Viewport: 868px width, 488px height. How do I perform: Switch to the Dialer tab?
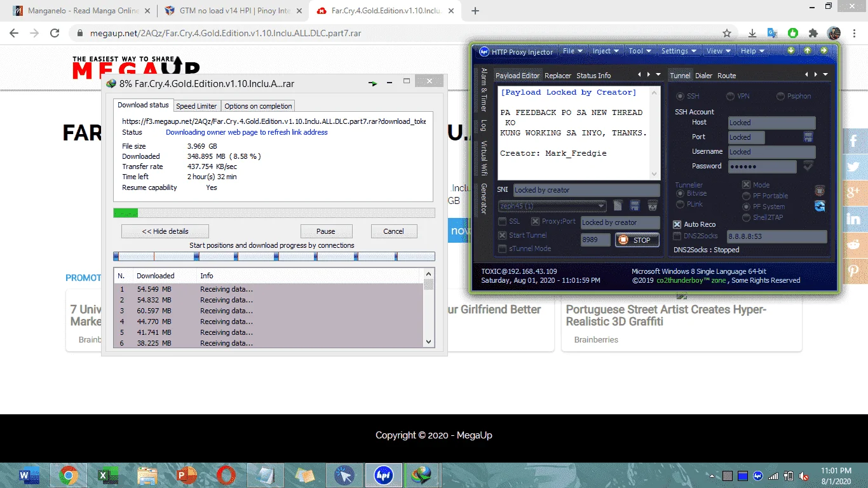point(703,76)
